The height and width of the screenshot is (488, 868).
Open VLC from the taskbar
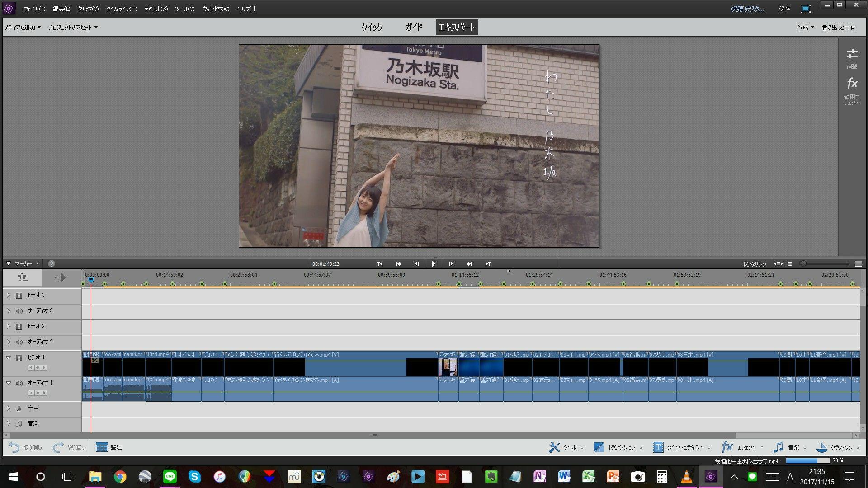pyautogui.click(x=686, y=476)
